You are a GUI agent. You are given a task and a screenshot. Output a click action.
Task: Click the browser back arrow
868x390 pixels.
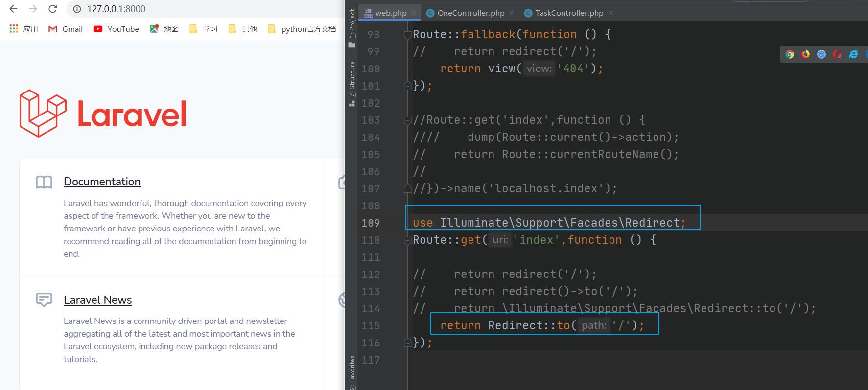pyautogui.click(x=14, y=9)
